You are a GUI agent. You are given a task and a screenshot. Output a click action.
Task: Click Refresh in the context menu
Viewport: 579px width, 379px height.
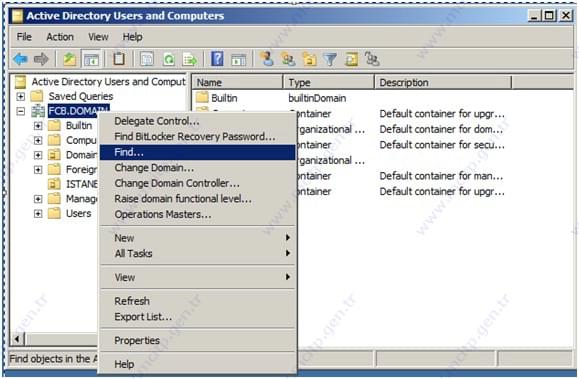click(198, 301)
